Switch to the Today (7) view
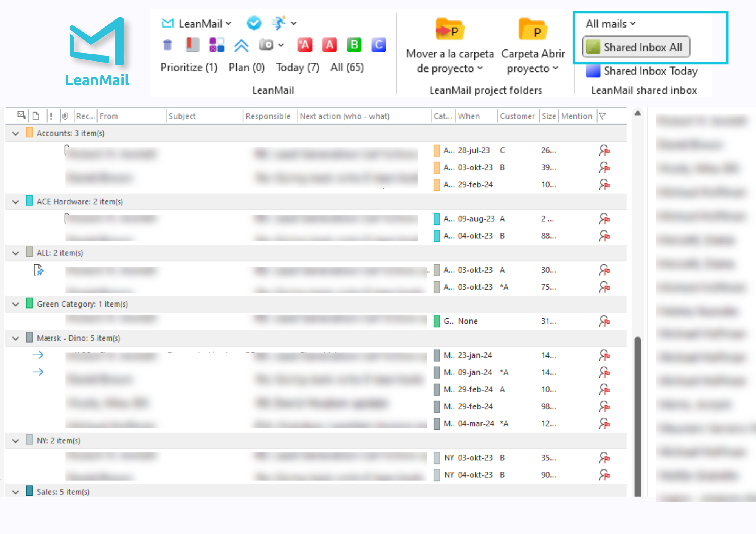 pyautogui.click(x=297, y=67)
